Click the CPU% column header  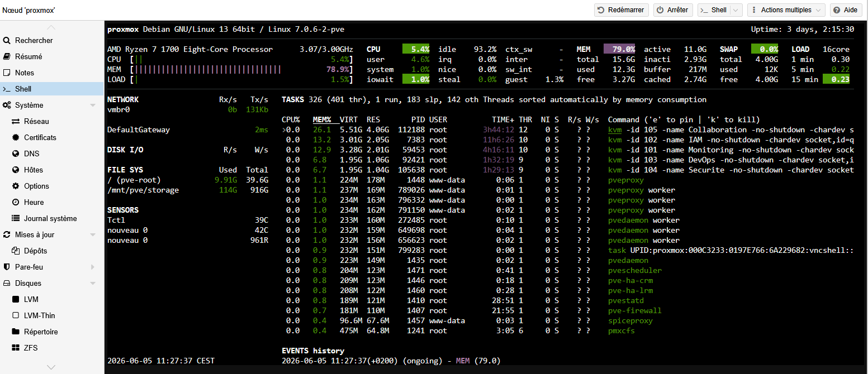(x=291, y=119)
